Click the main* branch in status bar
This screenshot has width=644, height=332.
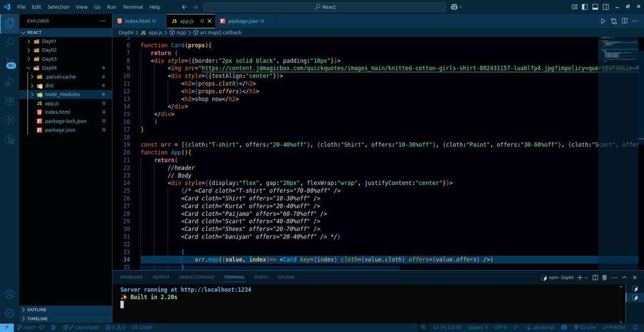tap(26, 327)
